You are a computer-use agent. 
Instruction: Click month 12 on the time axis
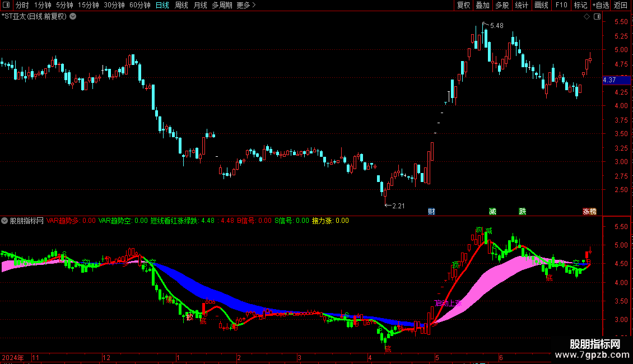[106, 357]
